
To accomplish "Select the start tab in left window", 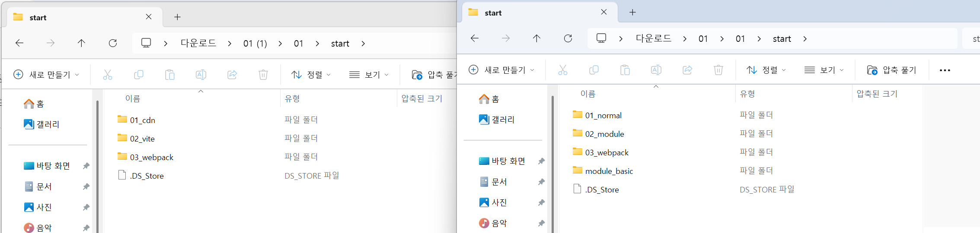I will pyautogui.click(x=84, y=18).
